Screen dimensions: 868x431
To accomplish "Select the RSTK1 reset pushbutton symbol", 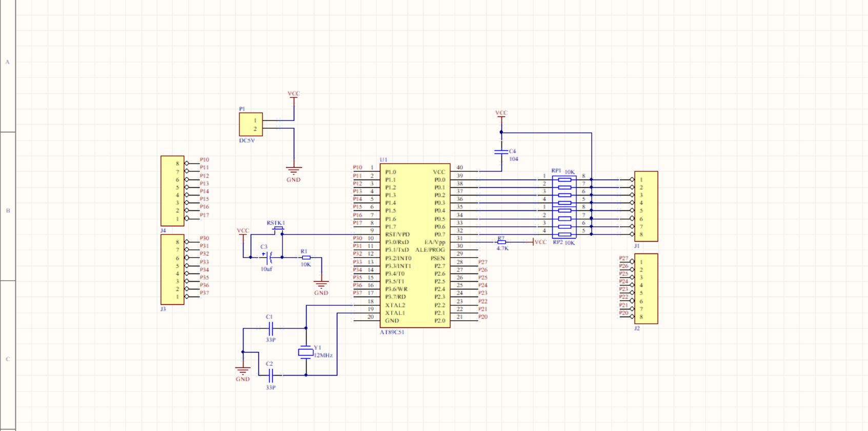I will point(277,230).
